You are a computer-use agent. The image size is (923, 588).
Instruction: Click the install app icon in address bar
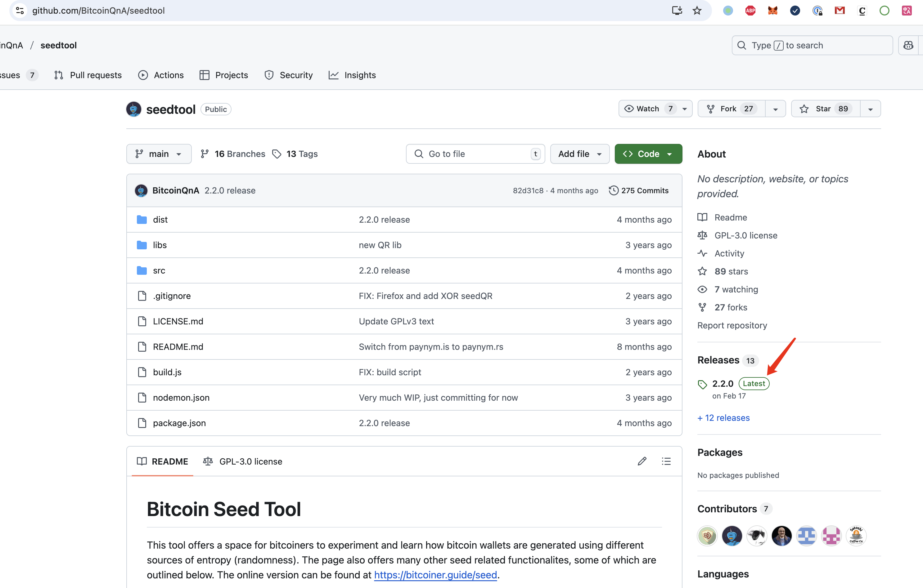pyautogui.click(x=677, y=10)
